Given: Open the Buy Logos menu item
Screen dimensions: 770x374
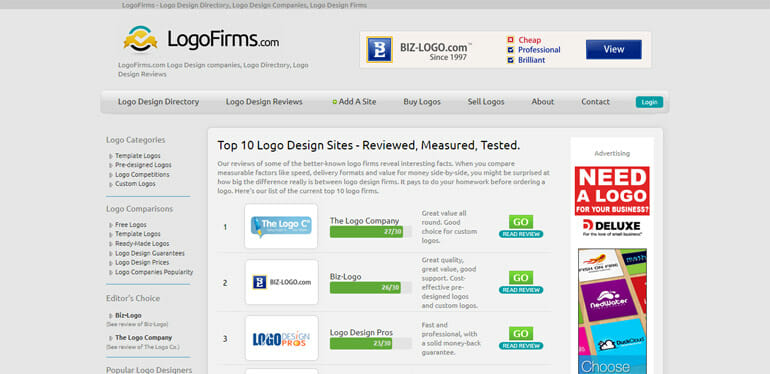Looking at the screenshot, I should 422,102.
